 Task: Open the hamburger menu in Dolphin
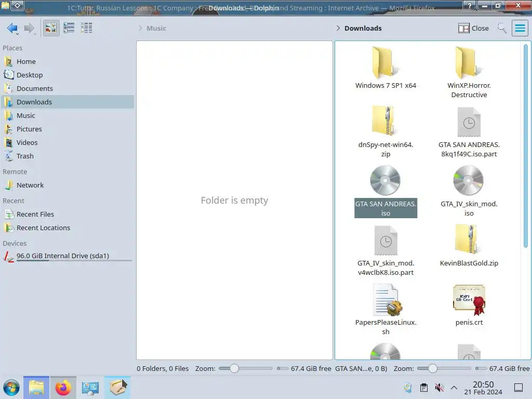[x=520, y=28]
